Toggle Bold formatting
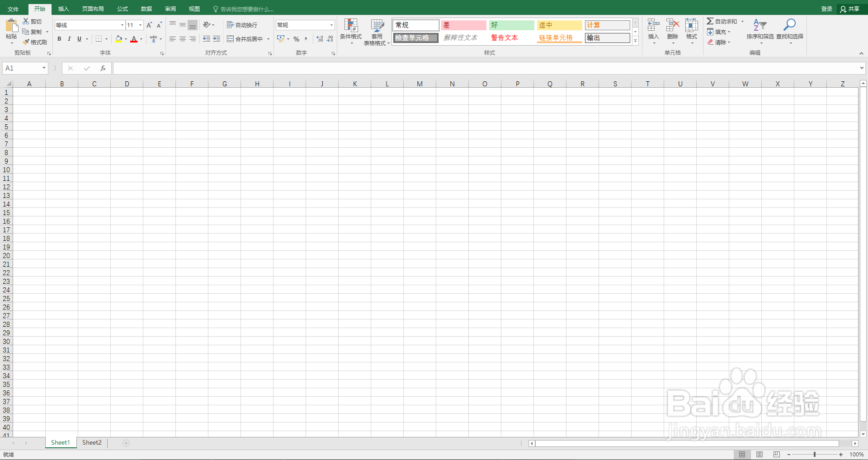The width and height of the screenshot is (868, 460). (x=59, y=39)
